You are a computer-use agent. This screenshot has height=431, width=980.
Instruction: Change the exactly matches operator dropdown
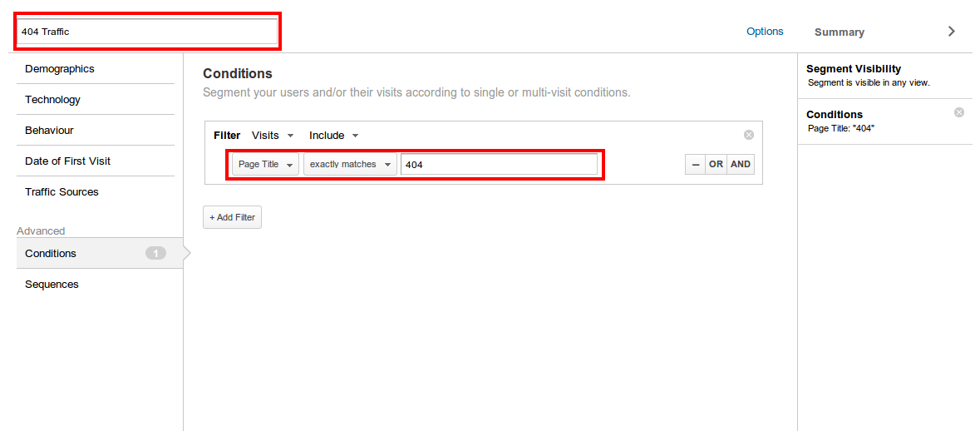(349, 165)
